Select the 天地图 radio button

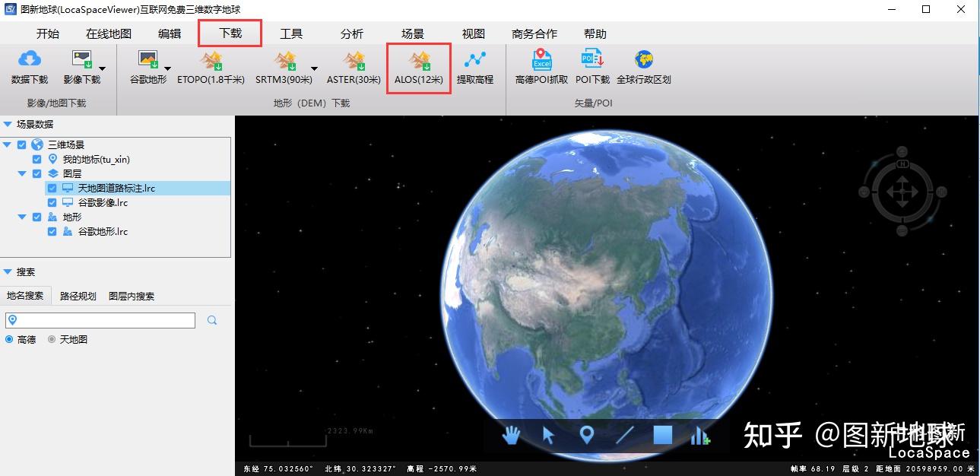point(52,339)
